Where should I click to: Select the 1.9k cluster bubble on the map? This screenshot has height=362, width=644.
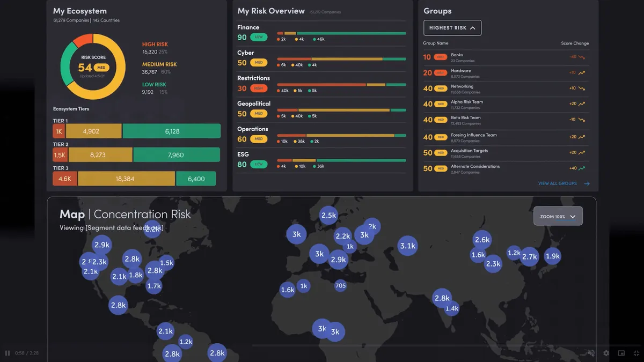point(553,256)
